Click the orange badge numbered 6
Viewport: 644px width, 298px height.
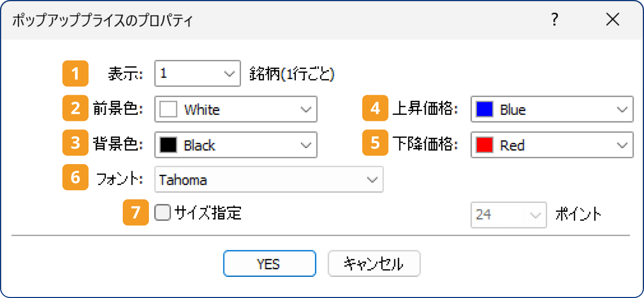click(x=75, y=179)
